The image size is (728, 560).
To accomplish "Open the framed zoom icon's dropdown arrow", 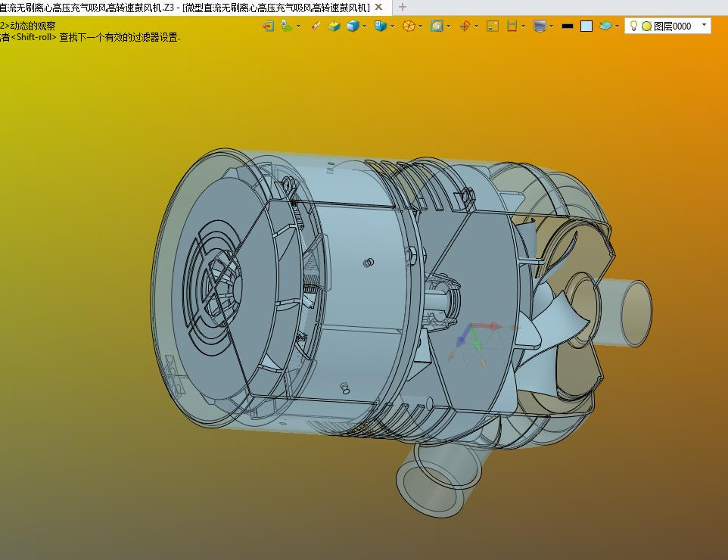I will pos(449,26).
